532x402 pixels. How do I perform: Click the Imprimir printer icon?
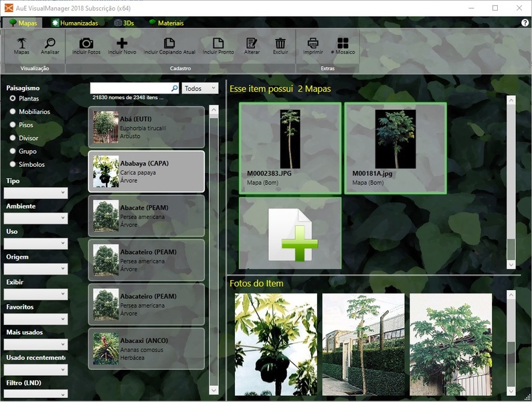(313, 44)
